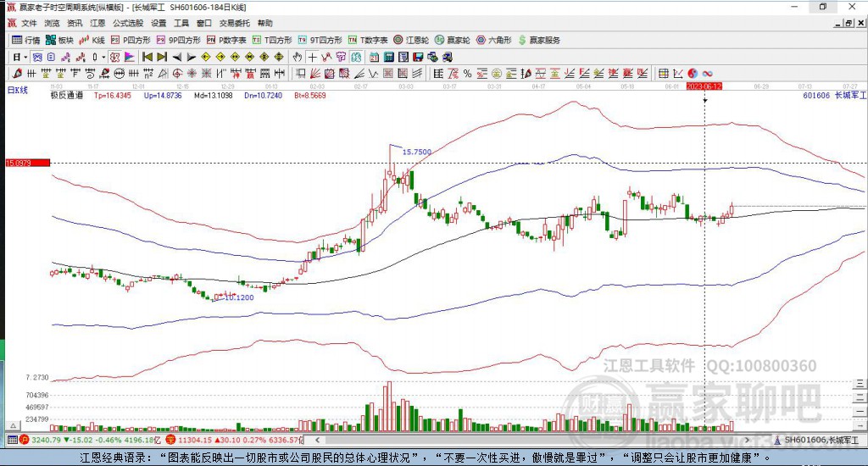Viewport: 868px width, 466px height.
Task: Click the Bt=8.5669 value
Action: pyautogui.click(x=310, y=95)
